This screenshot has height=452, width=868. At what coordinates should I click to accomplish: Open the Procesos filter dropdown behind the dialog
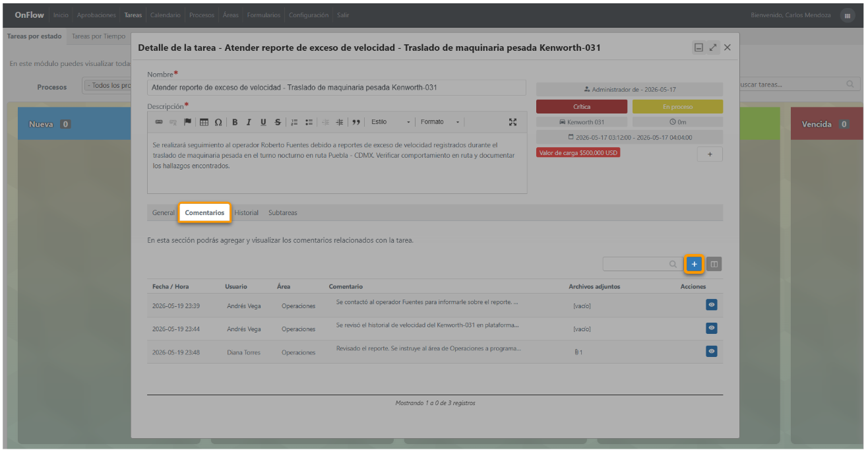click(x=106, y=86)
